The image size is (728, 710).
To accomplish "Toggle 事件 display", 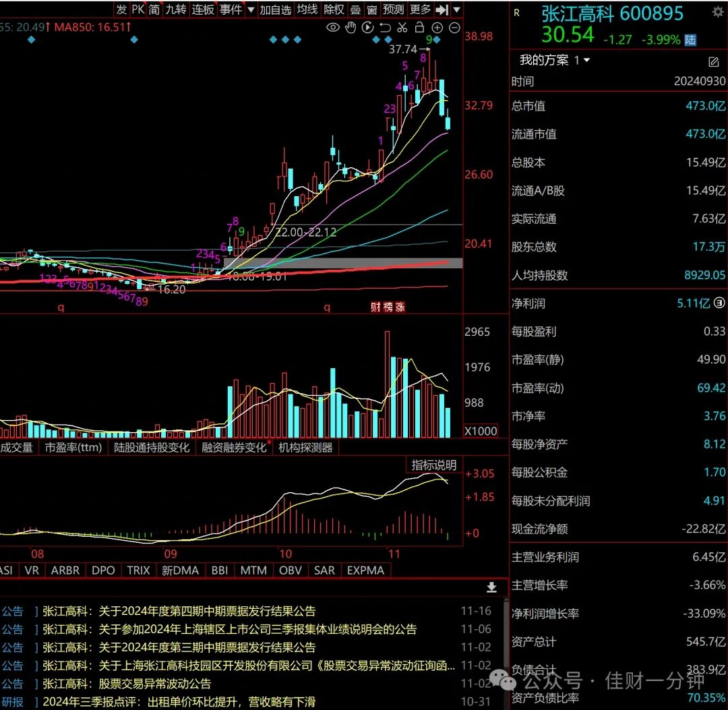I will 231,9.
